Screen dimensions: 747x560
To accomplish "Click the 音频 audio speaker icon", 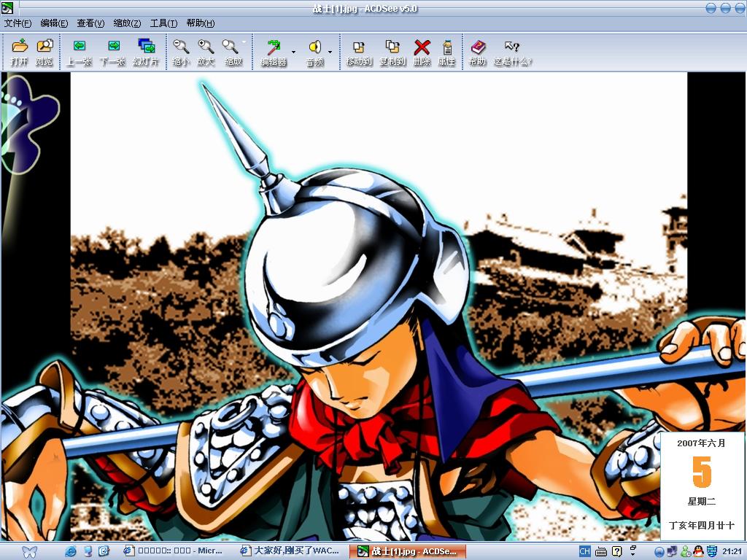I will tap(314, 47).
